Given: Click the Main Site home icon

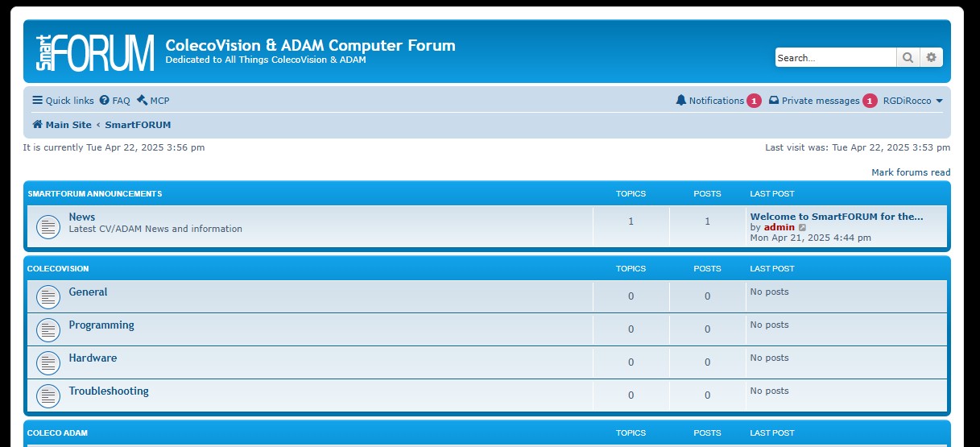Looking at the screenshot, I should click(37, 125).
